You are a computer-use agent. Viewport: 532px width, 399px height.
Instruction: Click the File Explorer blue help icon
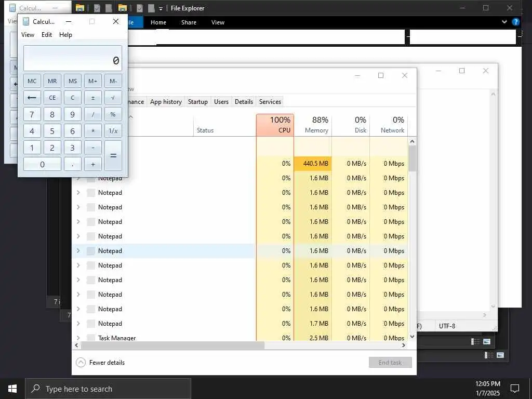click(x=516, y=22)
